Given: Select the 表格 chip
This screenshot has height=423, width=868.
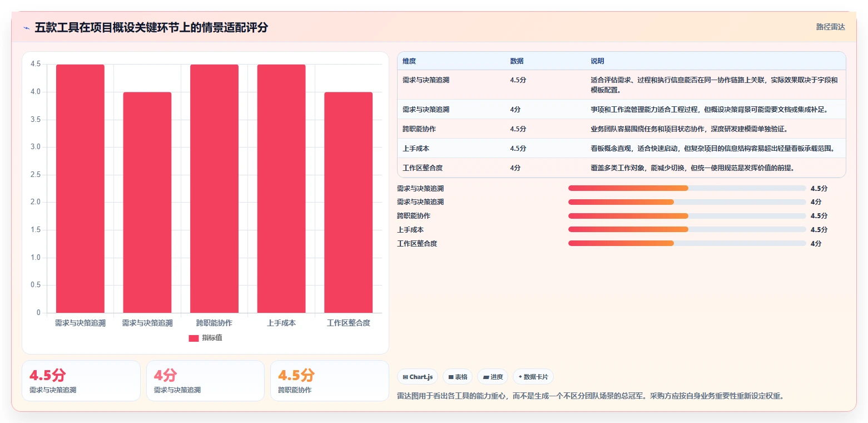Looking at the screenshot, I should tap(458, 377).
